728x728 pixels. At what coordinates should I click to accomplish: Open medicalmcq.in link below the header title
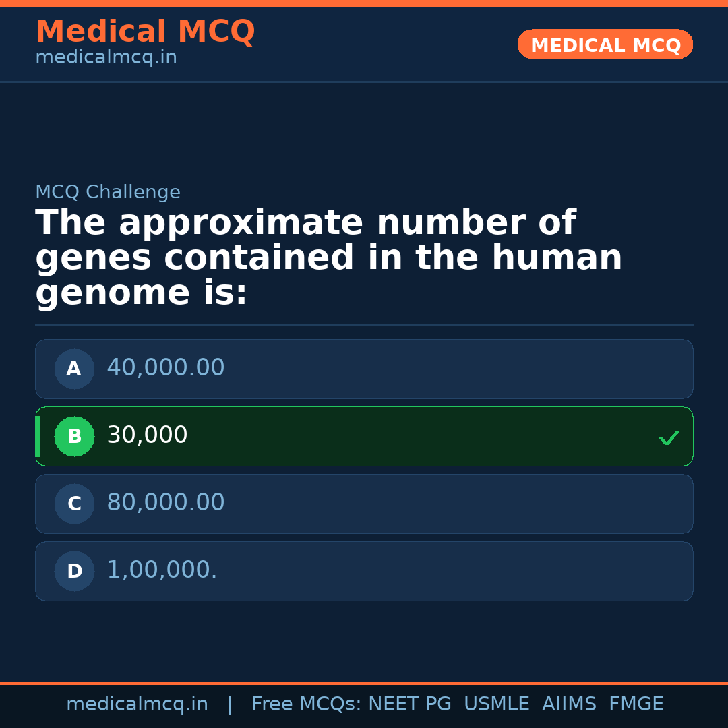pyautogui.click(x=106, y=58)
